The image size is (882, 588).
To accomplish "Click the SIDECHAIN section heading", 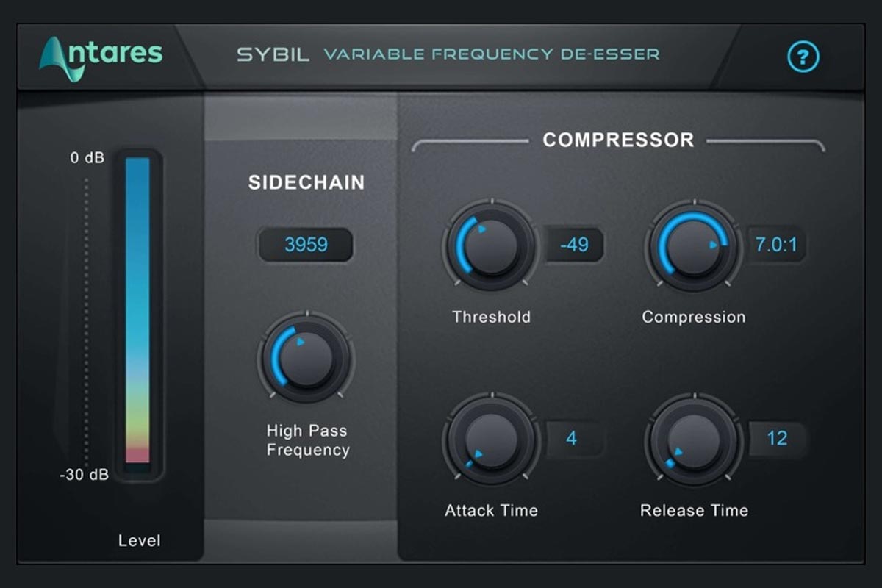I will [x=306, y=182].
